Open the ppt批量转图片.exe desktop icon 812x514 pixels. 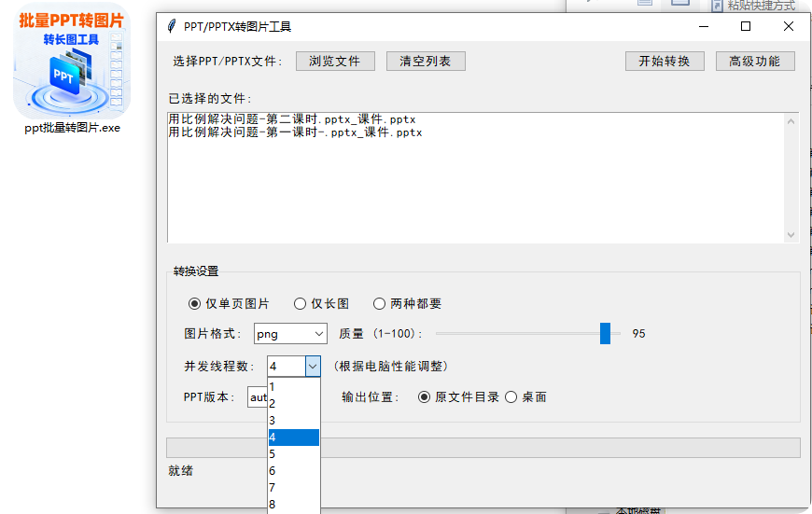tap(72, 68)
